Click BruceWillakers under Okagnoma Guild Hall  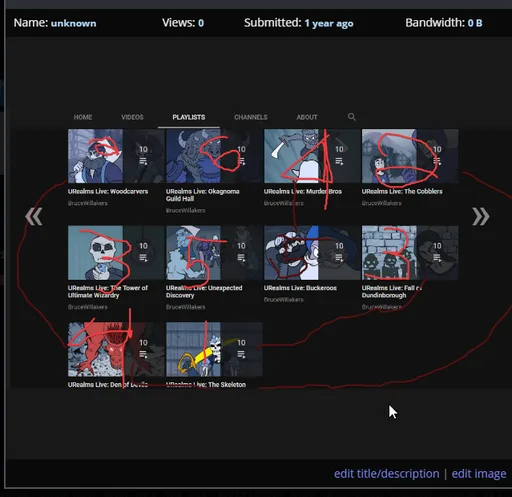(x=186, y=210)
